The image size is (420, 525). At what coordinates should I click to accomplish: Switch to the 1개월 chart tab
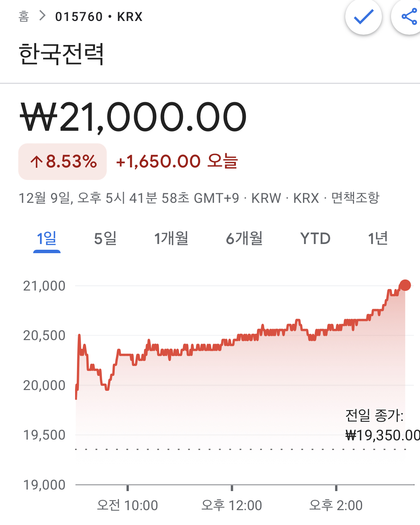point(172,239)
